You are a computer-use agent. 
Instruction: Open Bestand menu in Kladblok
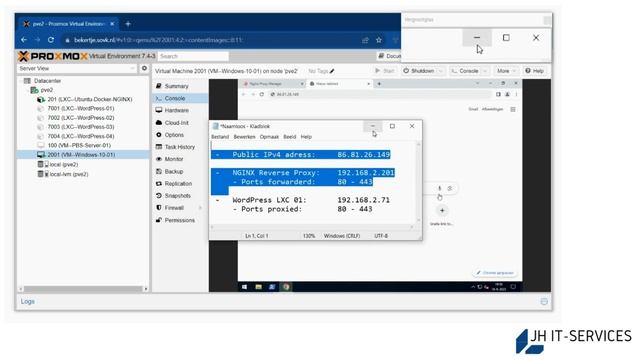pos(220,137)
